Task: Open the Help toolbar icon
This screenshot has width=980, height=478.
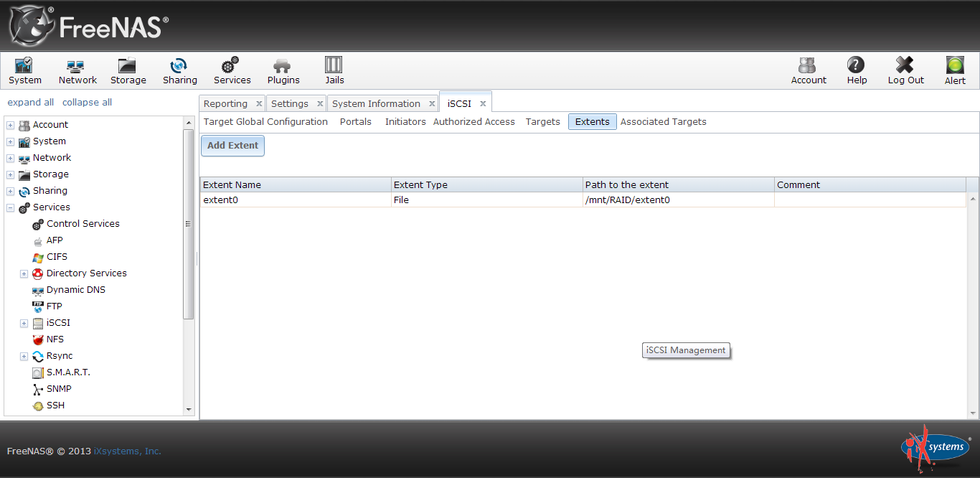Action: 857,71
